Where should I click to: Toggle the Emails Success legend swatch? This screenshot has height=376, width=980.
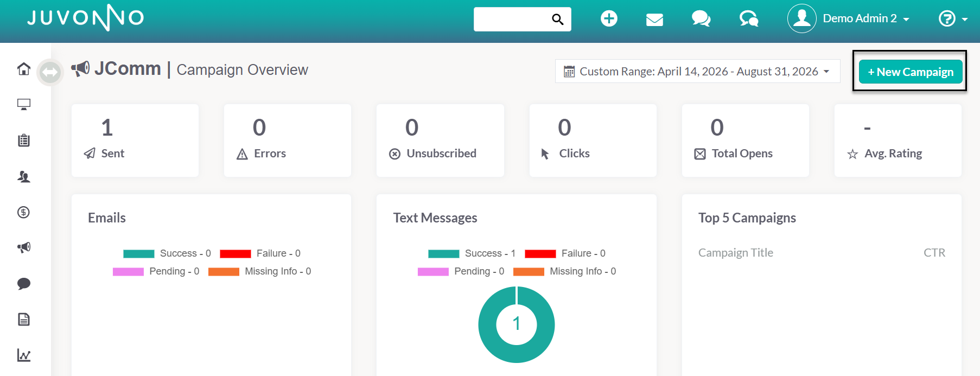[139, 253]
